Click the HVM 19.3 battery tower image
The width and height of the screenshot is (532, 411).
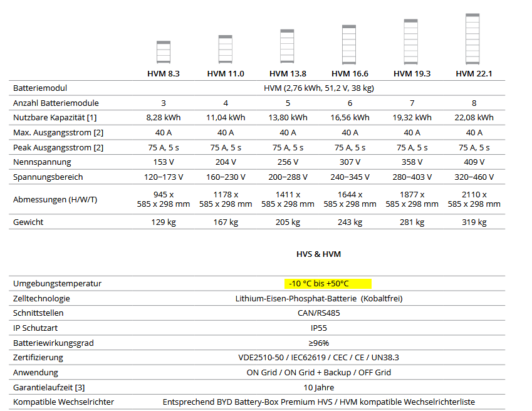411,41
